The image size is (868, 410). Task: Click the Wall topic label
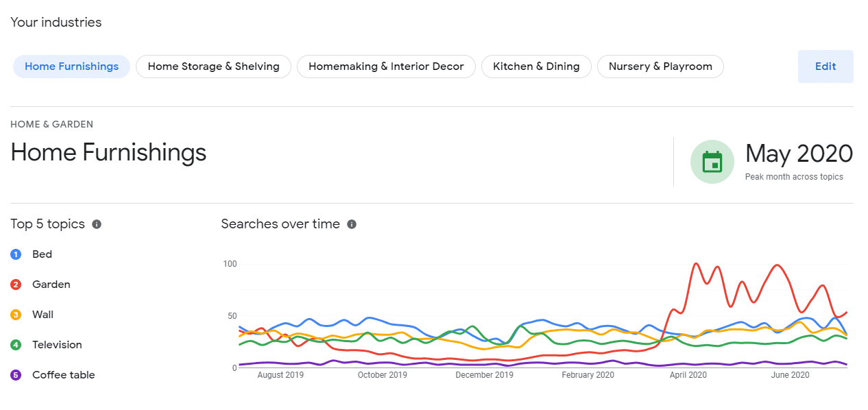[x=43, y=315]
